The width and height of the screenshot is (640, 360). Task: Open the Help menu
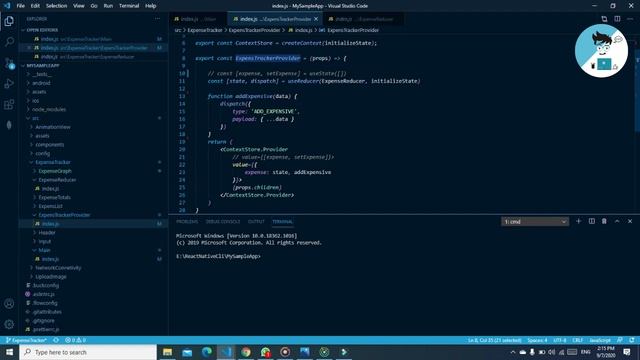tap(151, 6)
